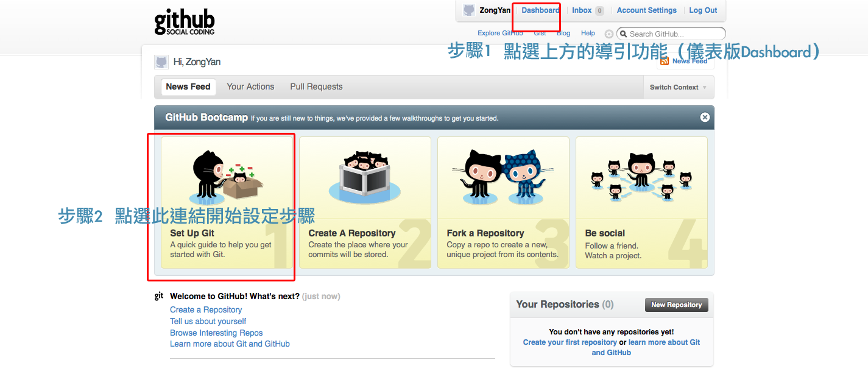Click the (just now) timestamp
This screenshot has width=868, height=385.
tap(321, 296)
